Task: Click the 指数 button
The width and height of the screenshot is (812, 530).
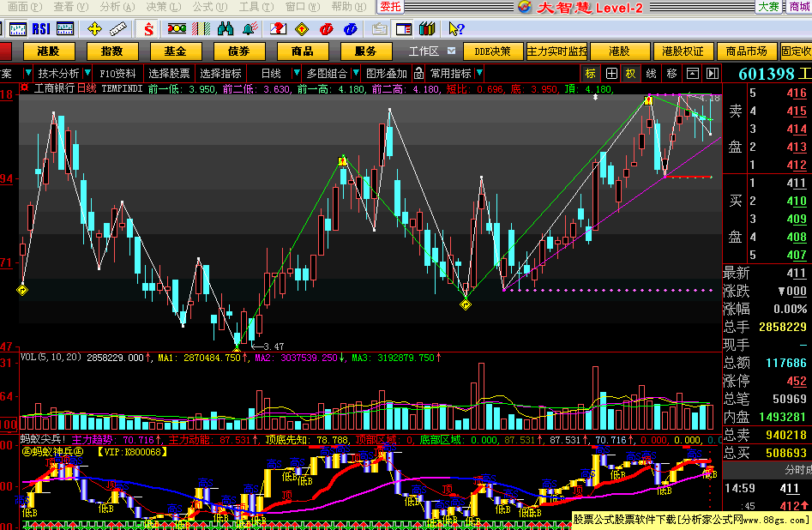Action: 112,51
